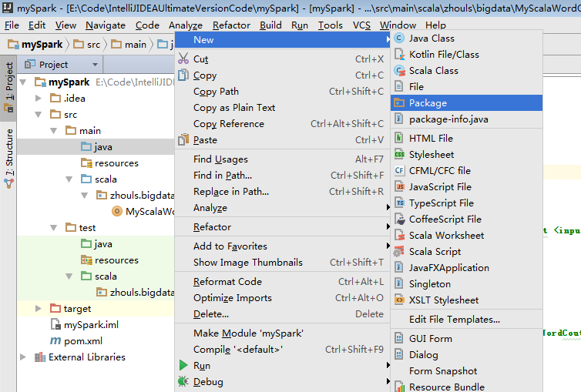Expand the .idea folder arrow
Screen dimensions: 581x392
39,98
